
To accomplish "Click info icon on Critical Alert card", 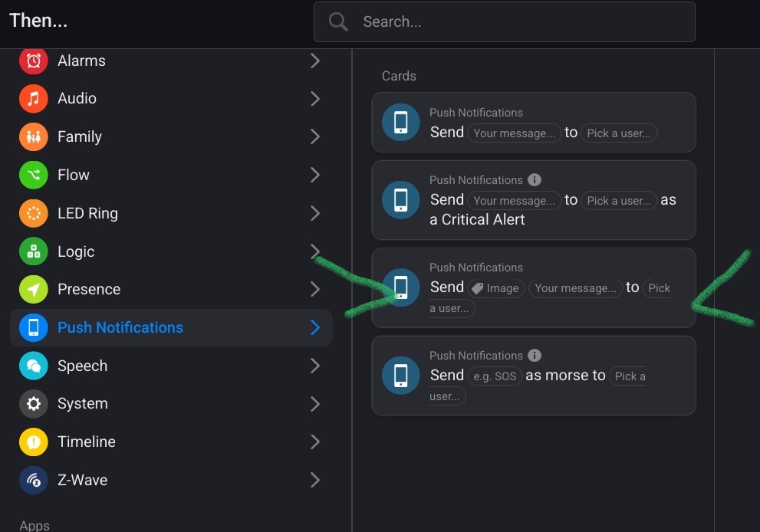I will (x=535, y=179).
